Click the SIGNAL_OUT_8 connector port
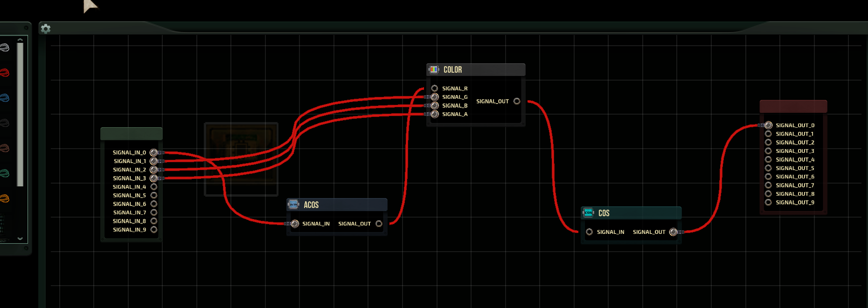This screenshot has width=868, height=308. 768,194
